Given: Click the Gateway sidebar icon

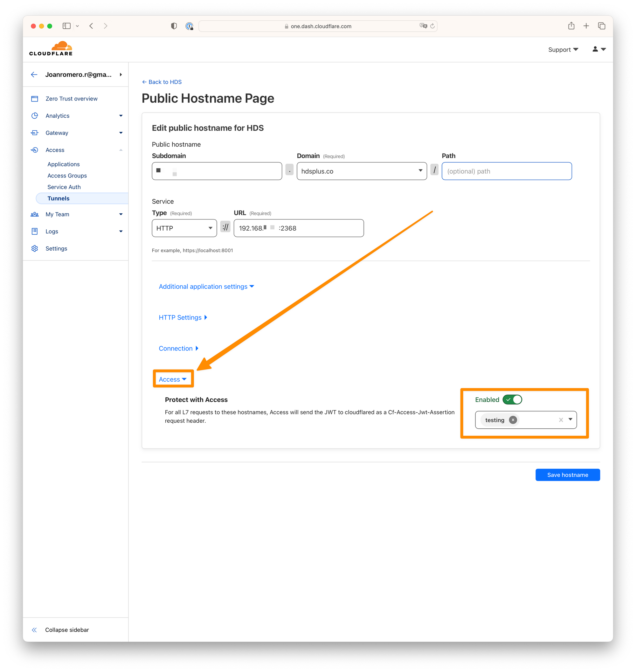Looking at the screenshot, I should [x=35, y=133].
